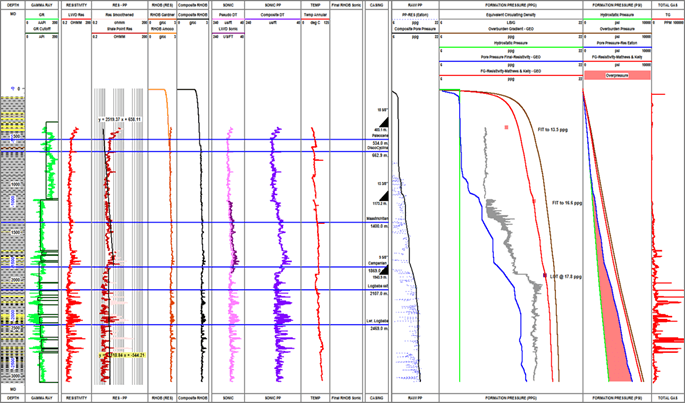This screenshot has width=685, height=403.
Task: Click the RESISTIVITY track header at top
Action: click(x=76, y=5)
